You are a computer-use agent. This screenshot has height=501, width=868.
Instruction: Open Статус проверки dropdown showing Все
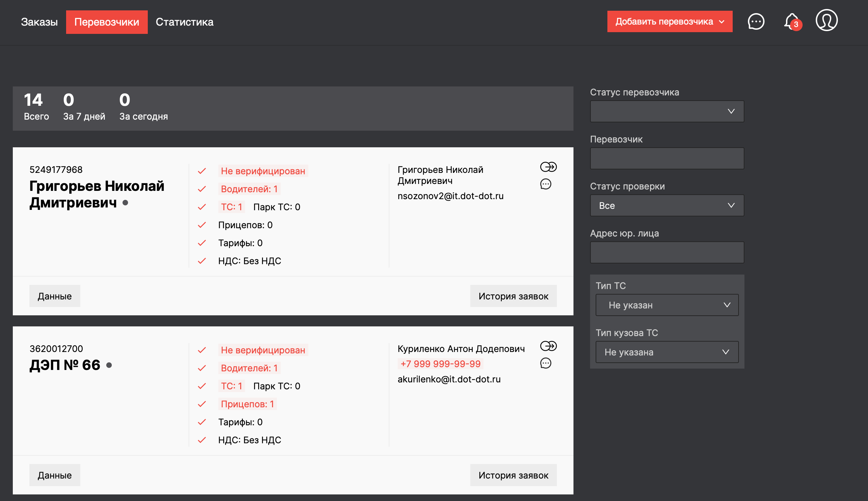pyautogui.click(x=667, y=205)
